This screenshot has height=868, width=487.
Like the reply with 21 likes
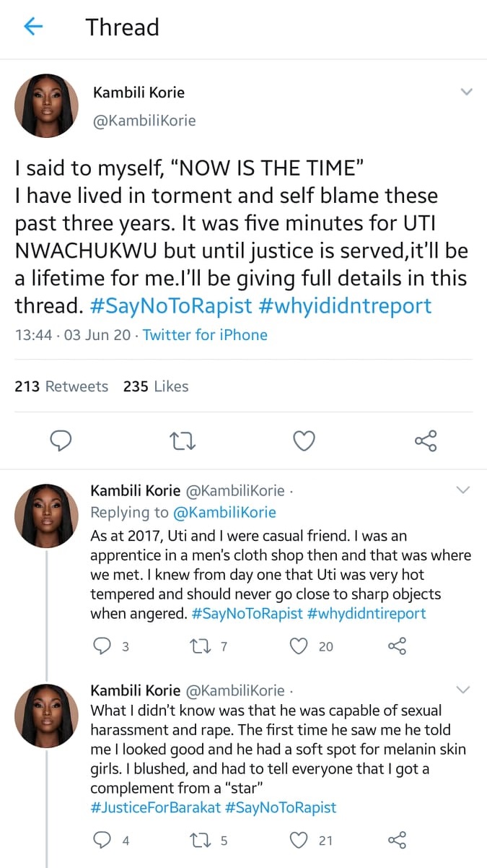(299, 841)
